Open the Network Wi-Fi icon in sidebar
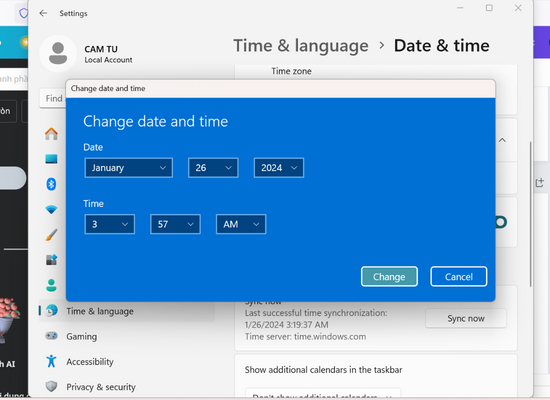This screenshot has height=400, width=550. coord(51,209)
